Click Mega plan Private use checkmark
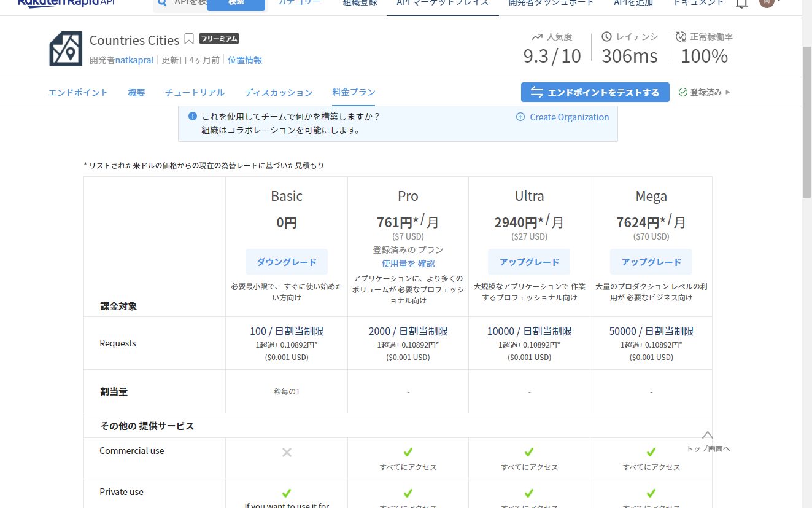This screenshot has width=812, height=508. [x=651, y=493]
